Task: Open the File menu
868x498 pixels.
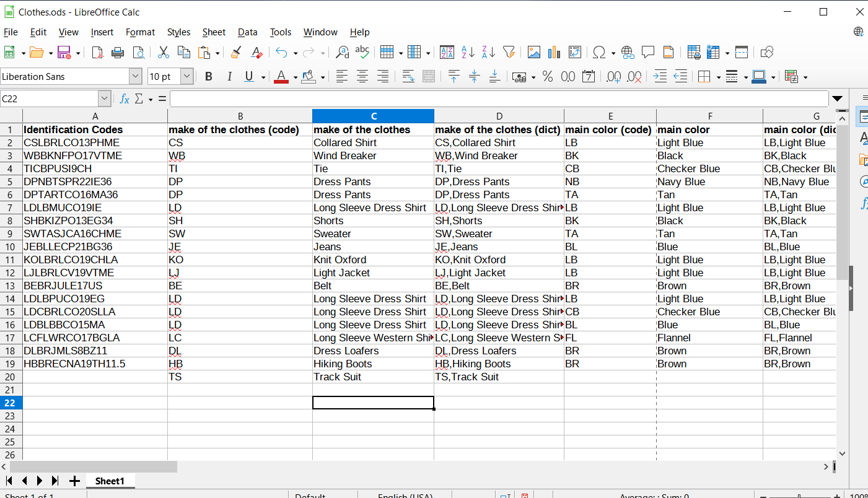Action: point(11,32)
